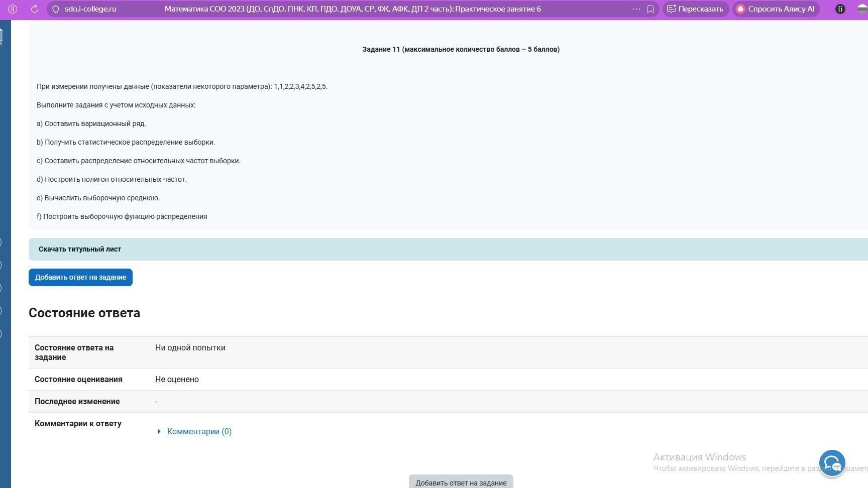This screenshot has width=868, height=488.
Task: Focus the sdo.i-college.ru address field
Action: [90, 9]
